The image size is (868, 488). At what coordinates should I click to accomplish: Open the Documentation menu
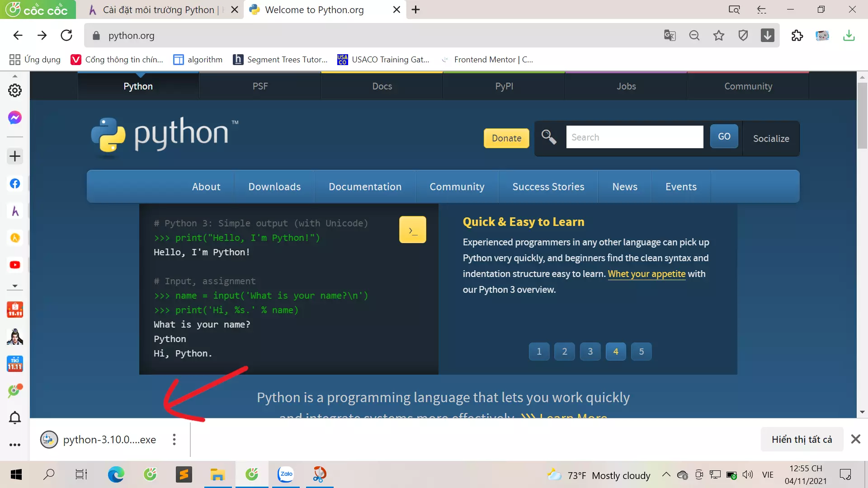[365, 187]
